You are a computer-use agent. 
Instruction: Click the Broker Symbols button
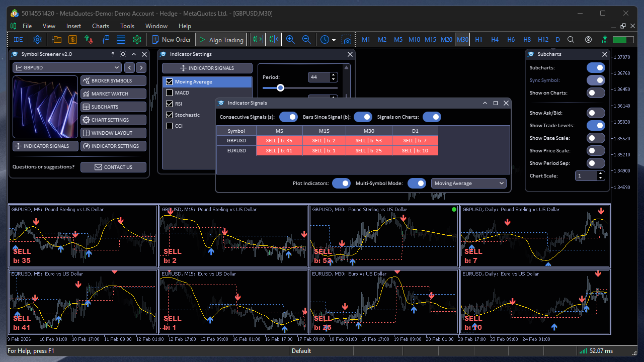coord(113,80)
